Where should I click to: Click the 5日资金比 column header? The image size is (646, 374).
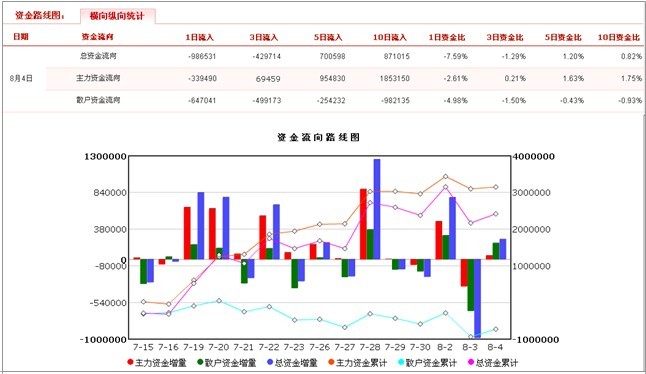click(x=564, y=37)
